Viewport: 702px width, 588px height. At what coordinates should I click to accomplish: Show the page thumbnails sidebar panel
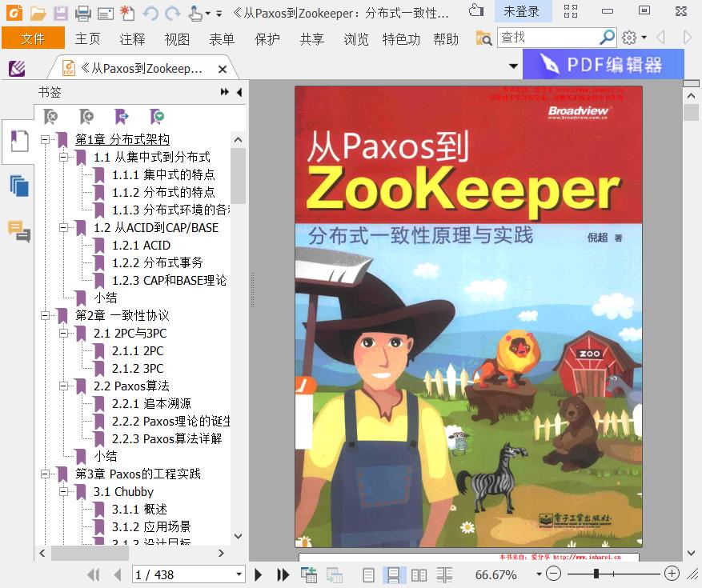[x=18, y=186]
